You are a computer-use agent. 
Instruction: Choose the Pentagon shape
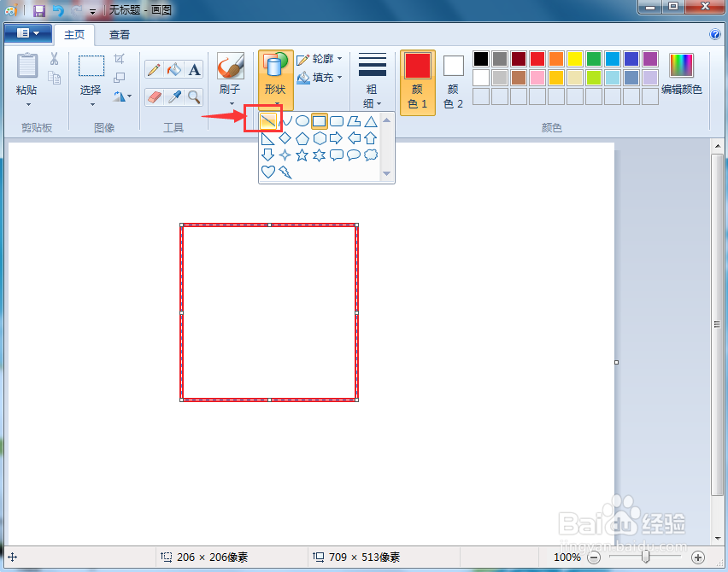pos(302,138)
